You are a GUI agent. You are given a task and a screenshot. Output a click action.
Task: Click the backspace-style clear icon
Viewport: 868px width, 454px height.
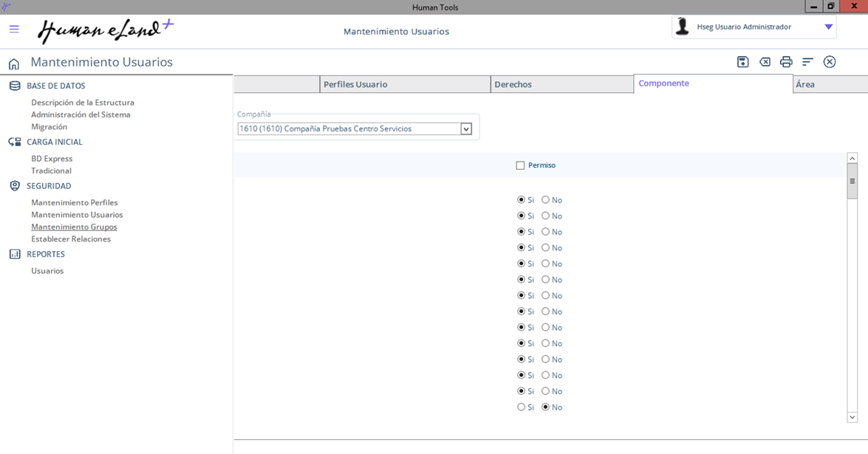tap(765, 62)
